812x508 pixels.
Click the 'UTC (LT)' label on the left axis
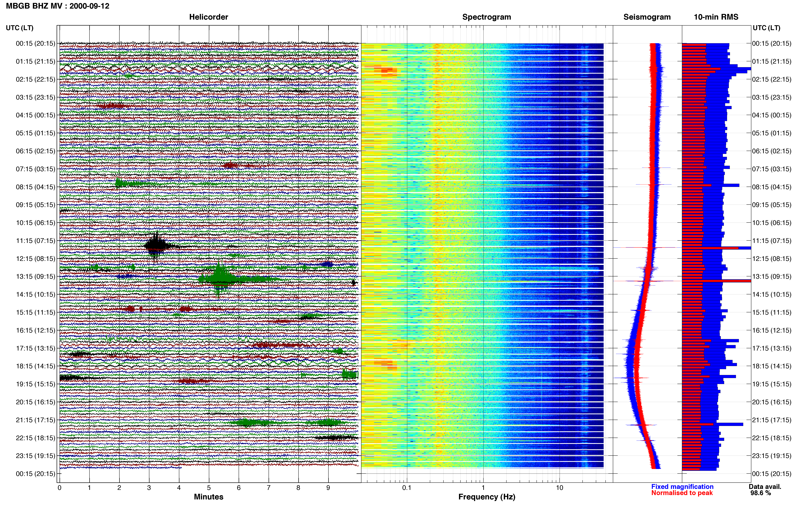pyautogui.click(x=19, y=28)
